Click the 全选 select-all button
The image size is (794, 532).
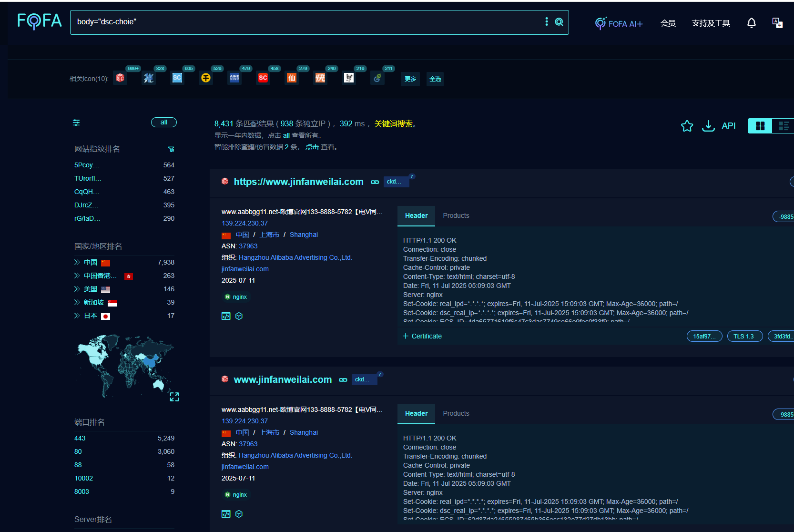click(x=435, y=79)
